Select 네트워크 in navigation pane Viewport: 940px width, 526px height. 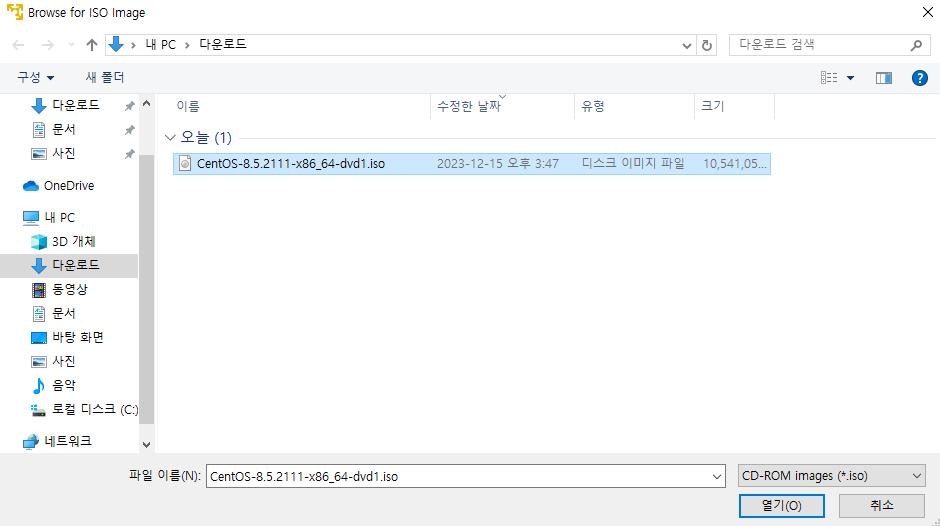coord(67,441)
